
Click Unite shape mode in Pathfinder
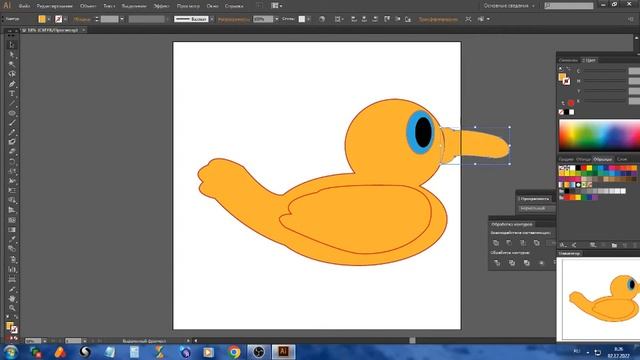[x=496, y=243]
